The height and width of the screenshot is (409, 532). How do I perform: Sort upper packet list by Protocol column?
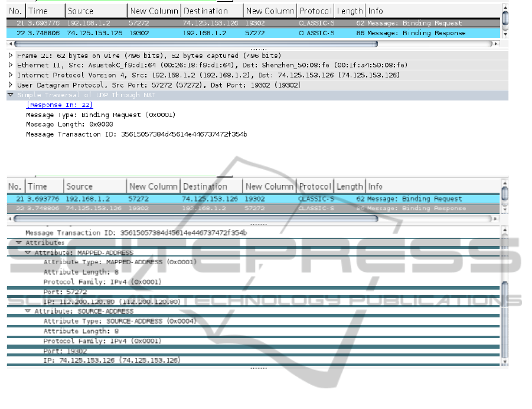point(316,11)
